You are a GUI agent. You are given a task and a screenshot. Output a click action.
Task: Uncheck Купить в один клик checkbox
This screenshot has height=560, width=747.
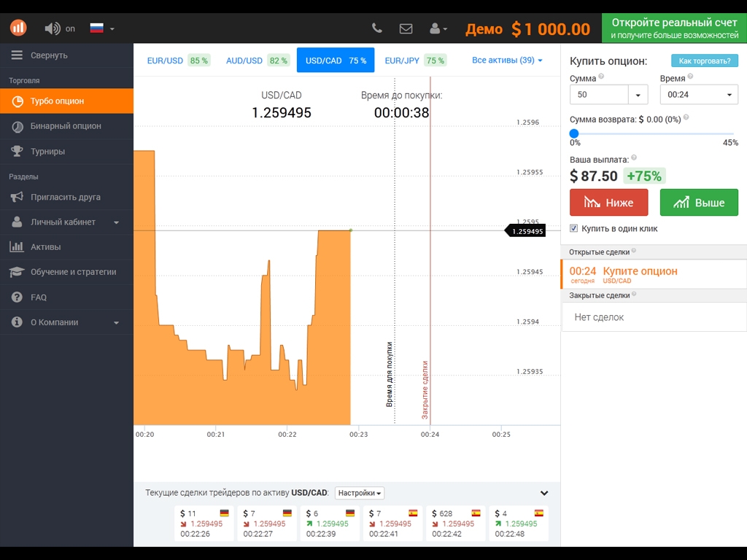(x=573, y=228)
